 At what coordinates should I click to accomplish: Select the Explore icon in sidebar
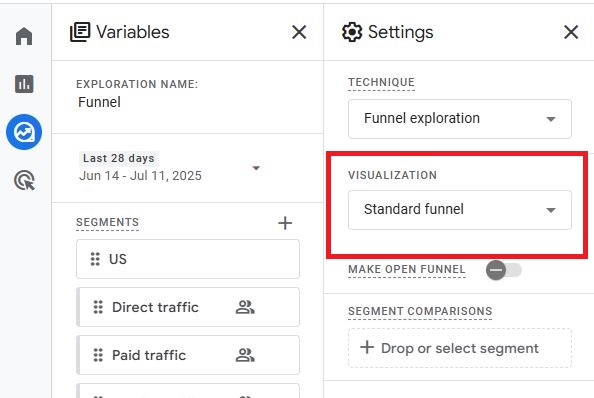[24, 132]
